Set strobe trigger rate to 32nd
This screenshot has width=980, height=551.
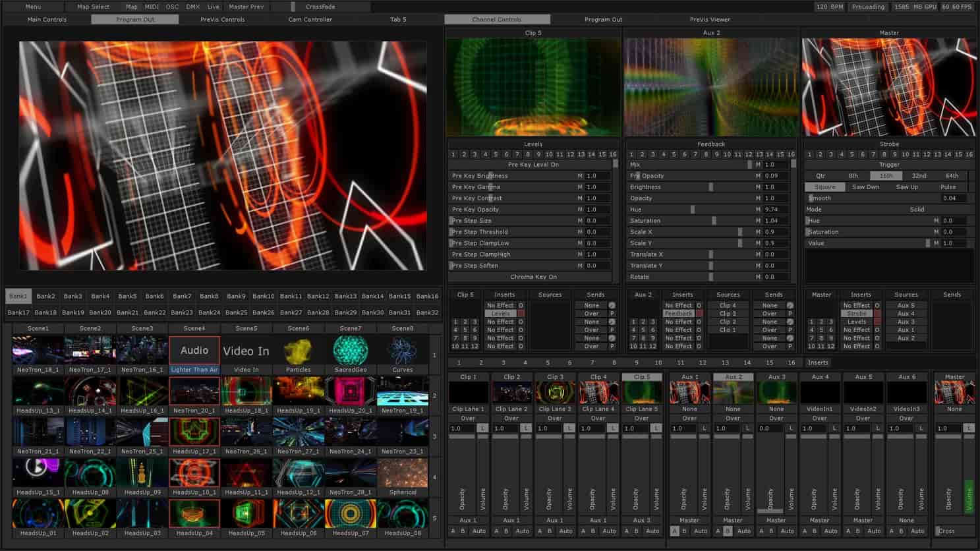click(x=919, y=176)
